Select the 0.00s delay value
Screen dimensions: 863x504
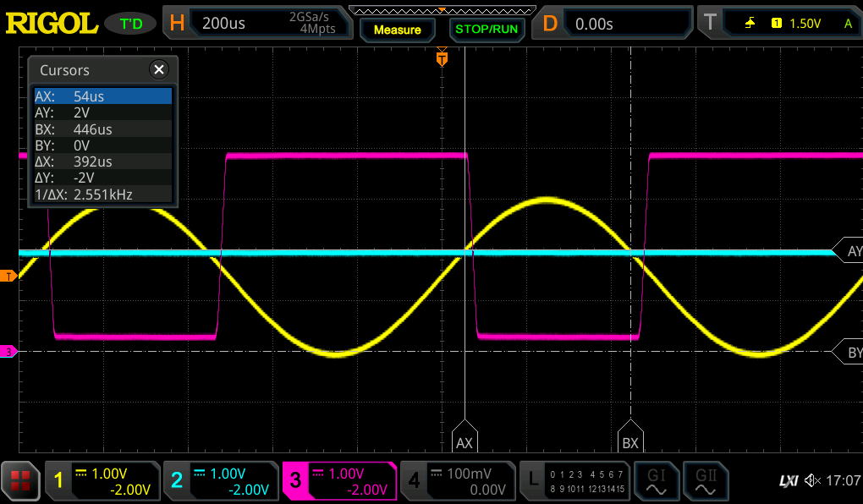pos(594,24)
